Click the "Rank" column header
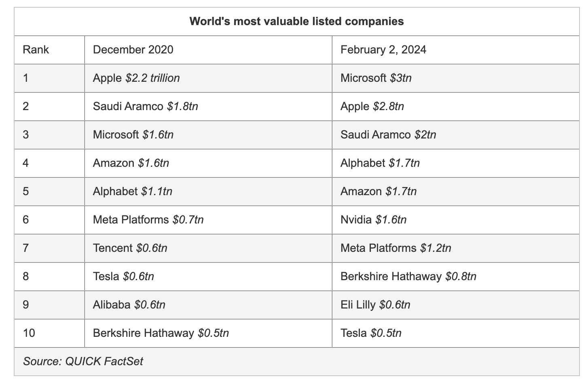The height and width of the screenshot is (383, 588). coord(36,50)
